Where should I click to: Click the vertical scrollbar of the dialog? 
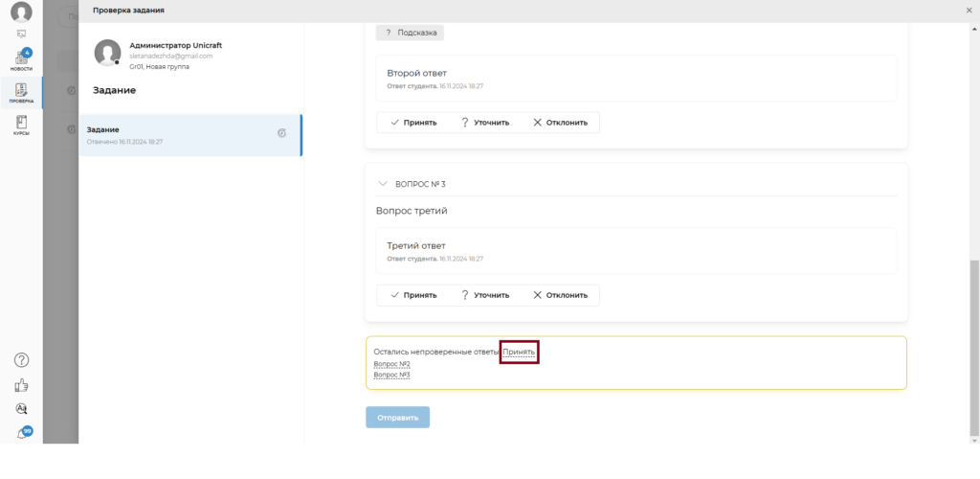[x=972, y=349]
